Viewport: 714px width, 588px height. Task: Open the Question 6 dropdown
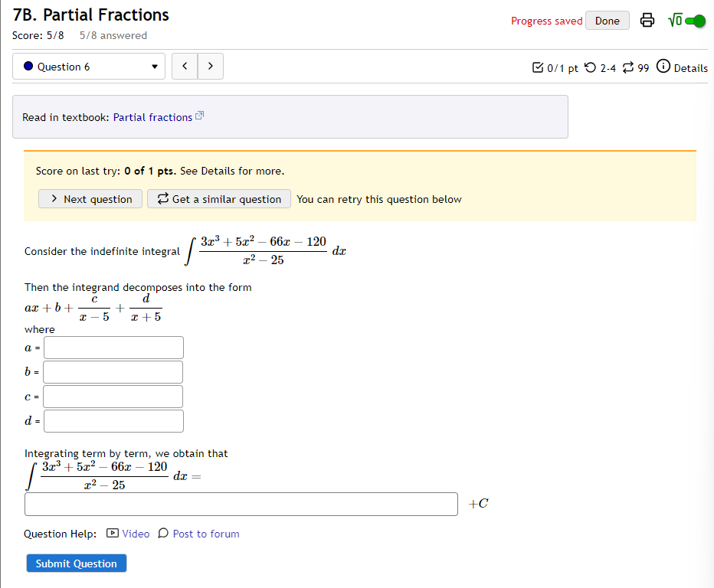(x=88, y=67)
